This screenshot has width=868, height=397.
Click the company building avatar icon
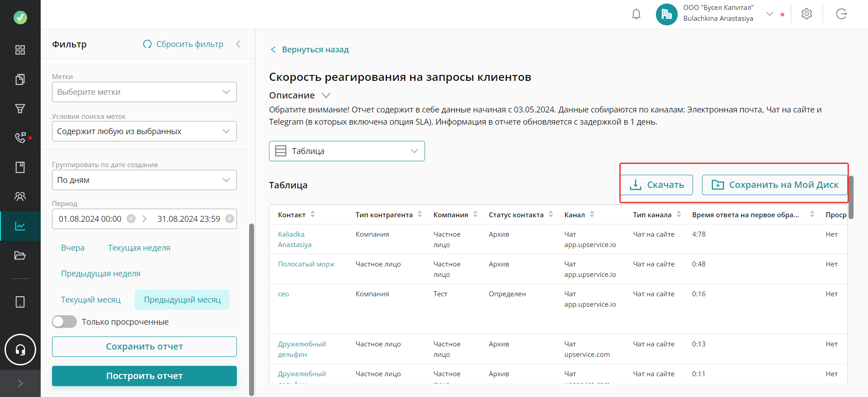coord(666,14)
